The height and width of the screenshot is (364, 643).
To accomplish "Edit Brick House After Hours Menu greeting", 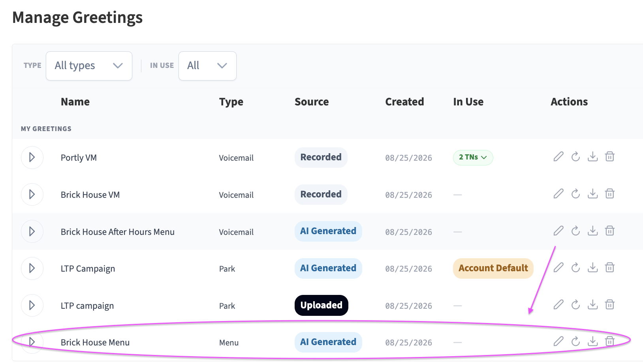I will click(x=558, y=231).
